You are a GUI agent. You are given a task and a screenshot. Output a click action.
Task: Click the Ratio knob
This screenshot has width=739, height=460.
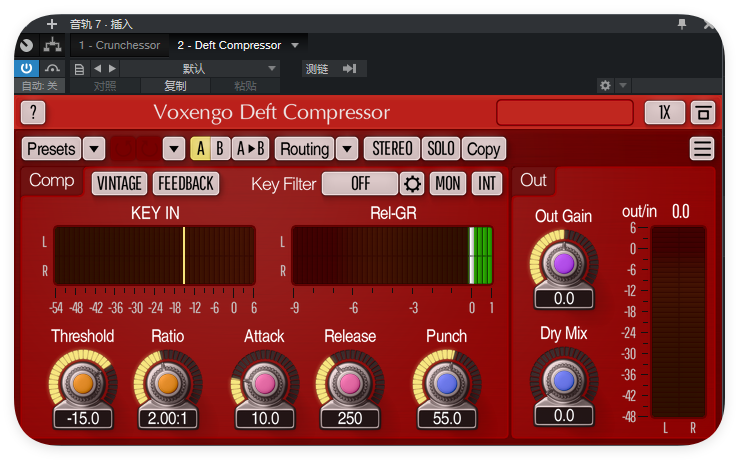[x=168, y=384]
